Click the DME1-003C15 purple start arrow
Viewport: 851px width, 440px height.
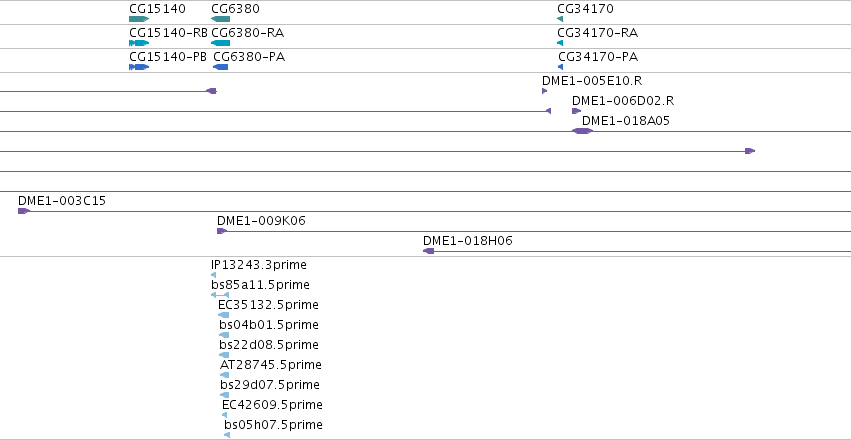click(23, 211)
